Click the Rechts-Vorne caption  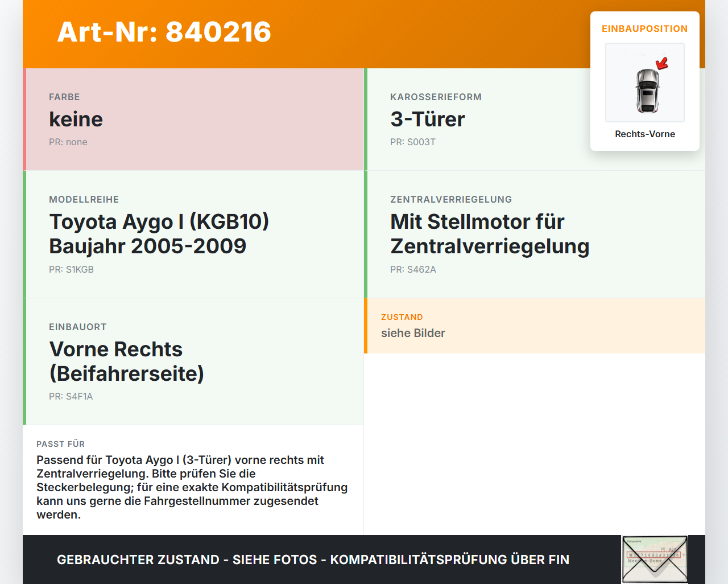coord(645,134)
